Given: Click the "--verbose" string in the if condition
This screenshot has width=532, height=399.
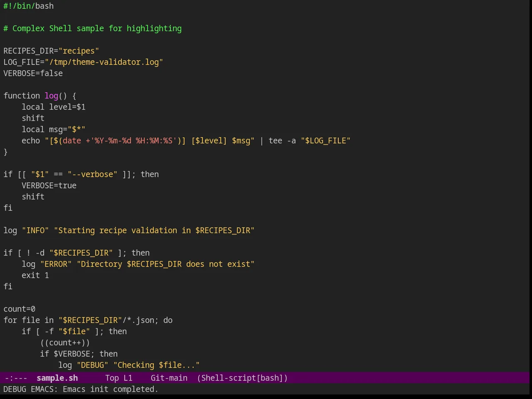Looking at the screenshot, I should point(92,174).
